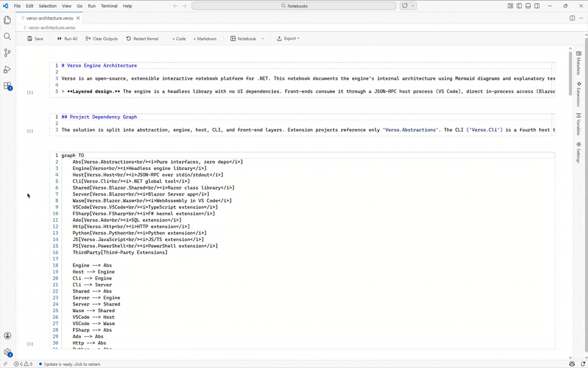Open the Run and Debug view

pos(7,69)
